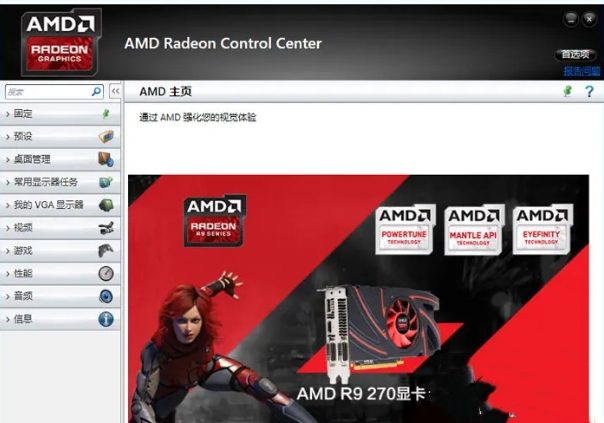The height and width of the screenshot is (423, 604).
Task: Expand the 游戏 section
Action: coord(61,250)
